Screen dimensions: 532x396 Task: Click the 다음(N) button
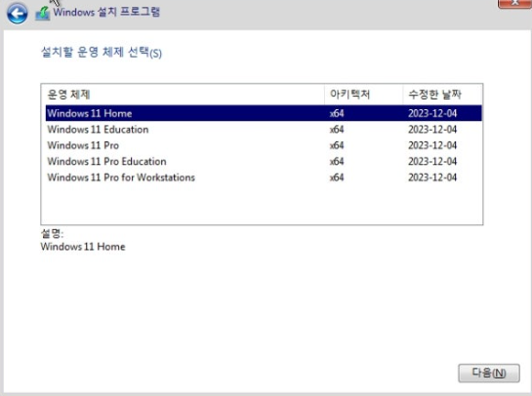coord(489,374)
